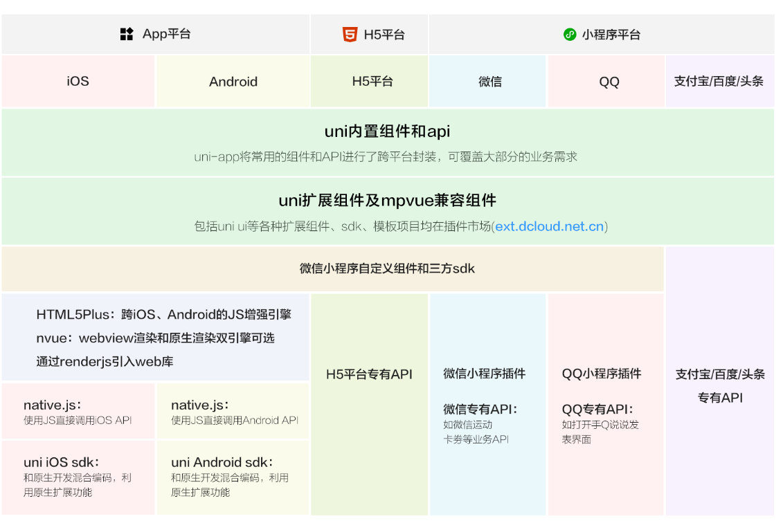Click the 微信小程序插件 label
The width and height of the screenshot is (783, 532).
pos(485,374)
